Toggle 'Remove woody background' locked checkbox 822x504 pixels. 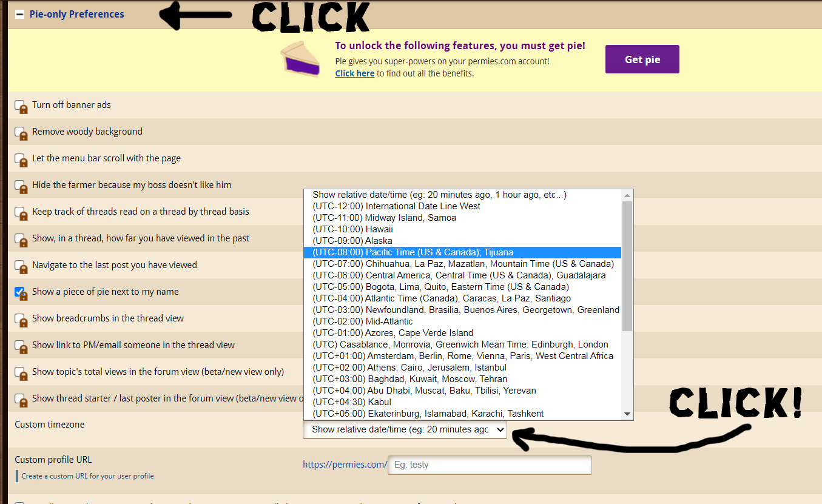click(x=20, y=132)
